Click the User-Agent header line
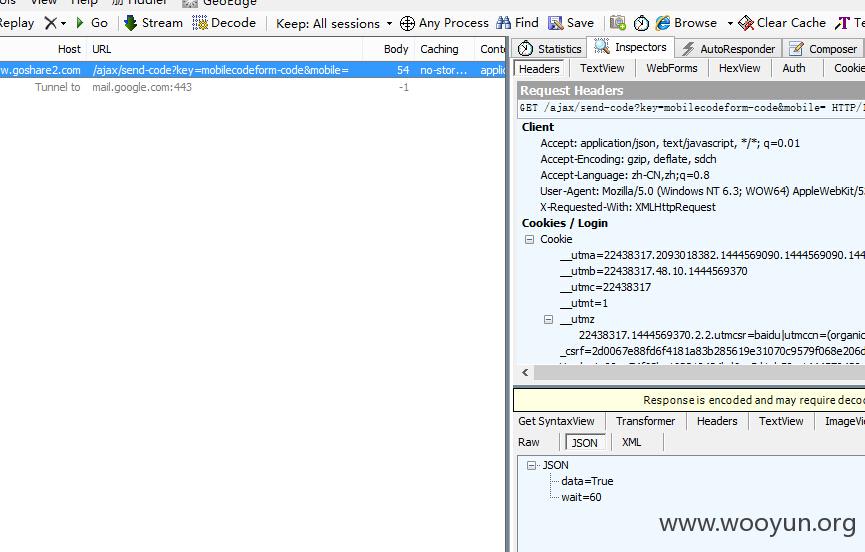This screenshot has width=865, height=552. coord(702,191)
